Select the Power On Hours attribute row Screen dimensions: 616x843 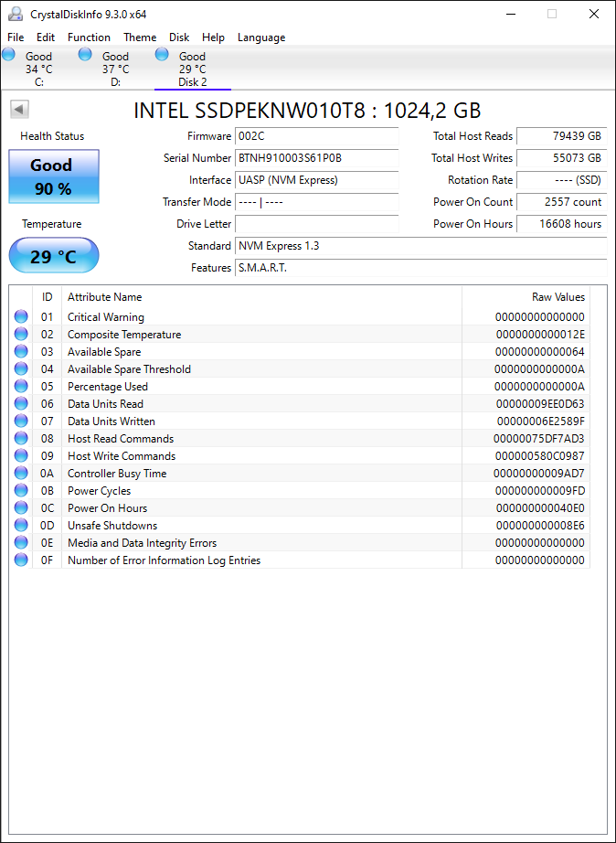pyautogui.click(x=300, y=507)
